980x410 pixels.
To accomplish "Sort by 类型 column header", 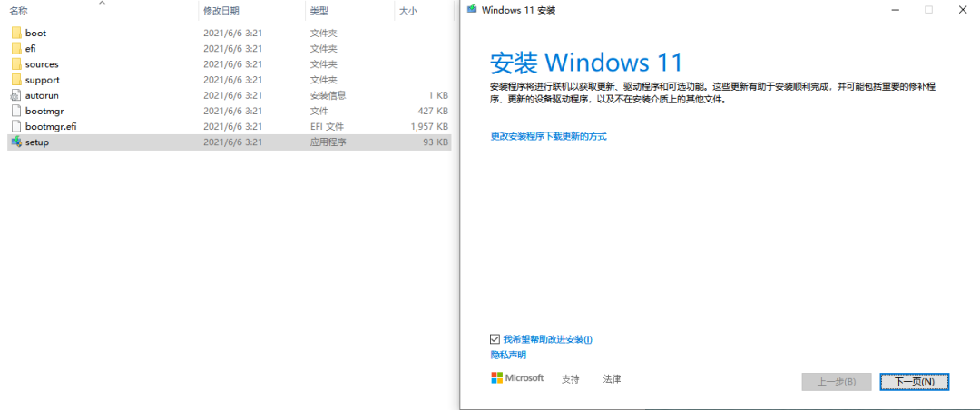I will coord(318,10).
